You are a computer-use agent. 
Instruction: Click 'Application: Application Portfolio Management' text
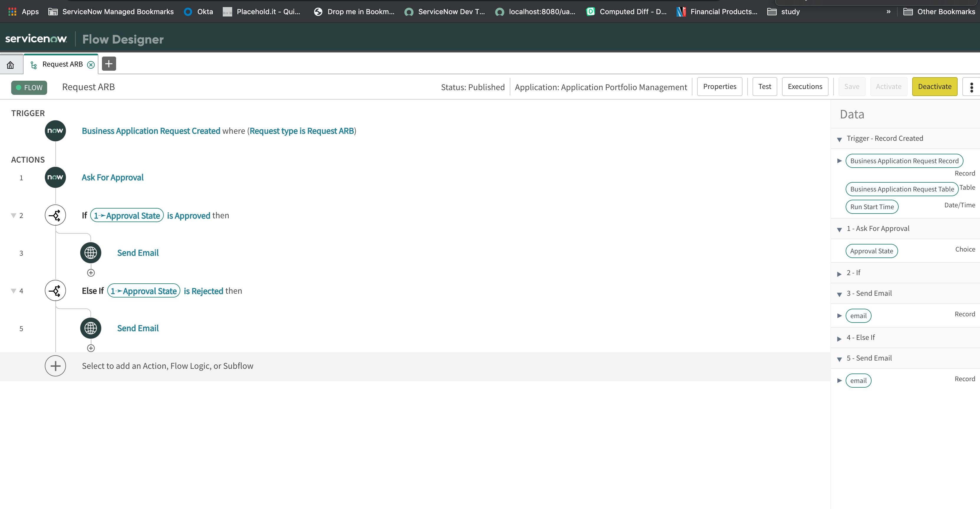pos(601,87)
